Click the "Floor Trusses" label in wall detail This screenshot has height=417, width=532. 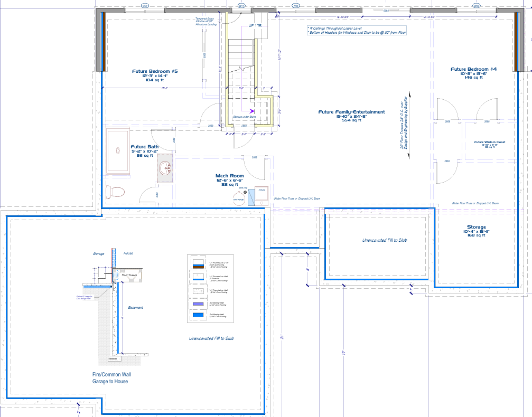coord(129,275)
